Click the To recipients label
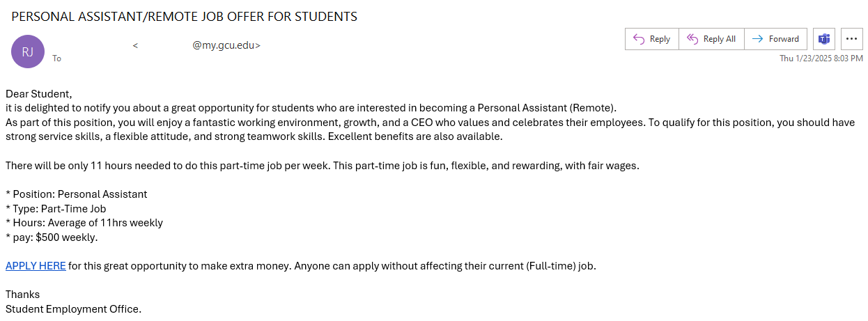Viewport: 868px width, 321px height. point(56,58)
